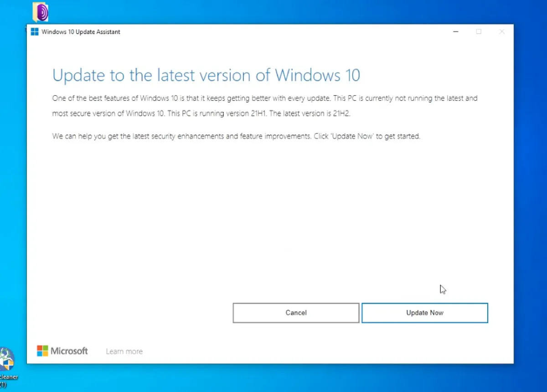Click the heading 'Update to the latest version'
547x392 pixels.
pyautogui.click(x=206, y=75)
